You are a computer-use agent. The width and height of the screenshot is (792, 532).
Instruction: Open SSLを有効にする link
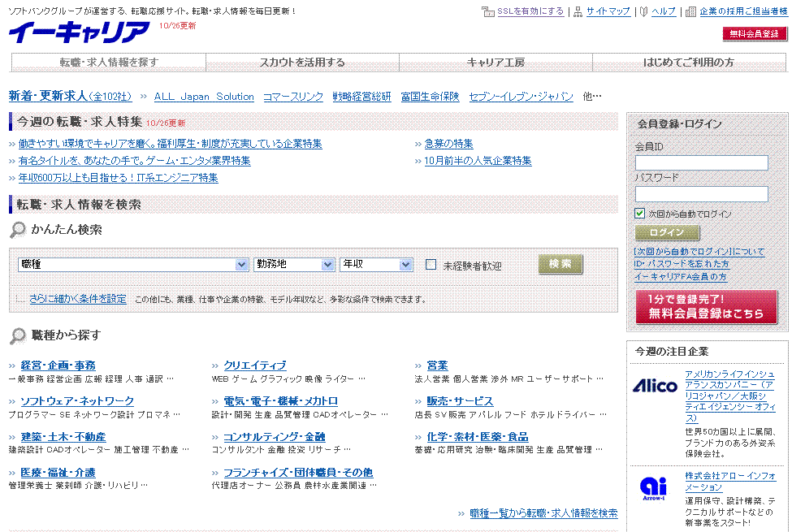tap(530, 11)
